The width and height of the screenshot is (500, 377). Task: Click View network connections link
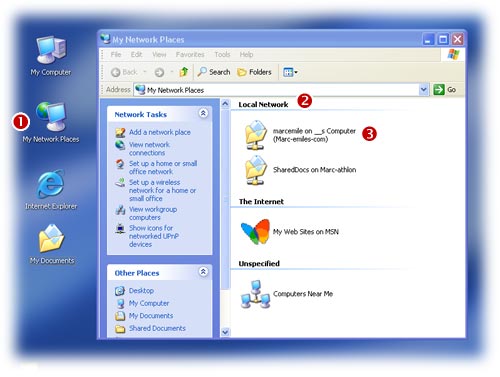(x=149, y=149)
